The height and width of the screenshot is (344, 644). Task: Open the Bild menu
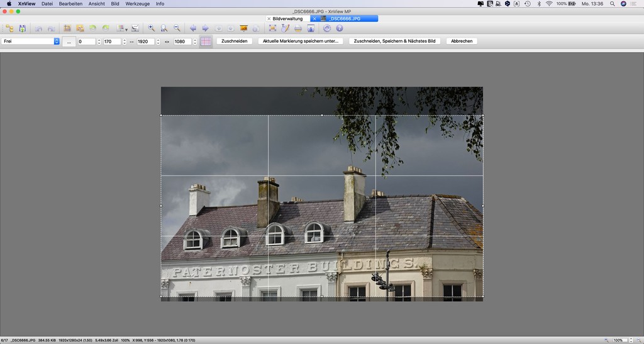(115, 4)
